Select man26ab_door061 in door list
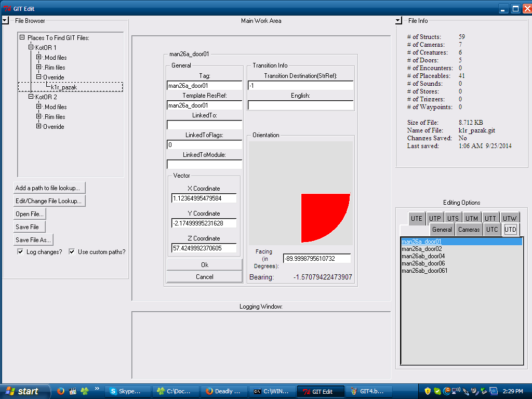532x399 pixels. click(x=461, y=271)
